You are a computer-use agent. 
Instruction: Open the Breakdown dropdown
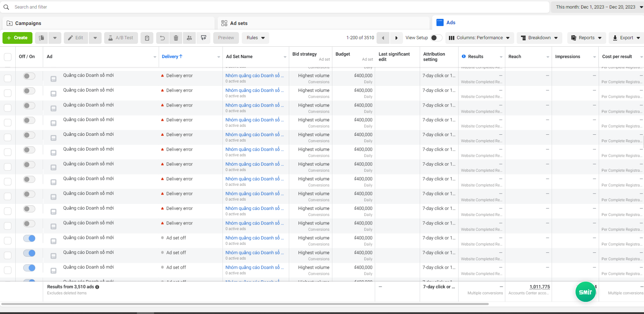(539, 38)
